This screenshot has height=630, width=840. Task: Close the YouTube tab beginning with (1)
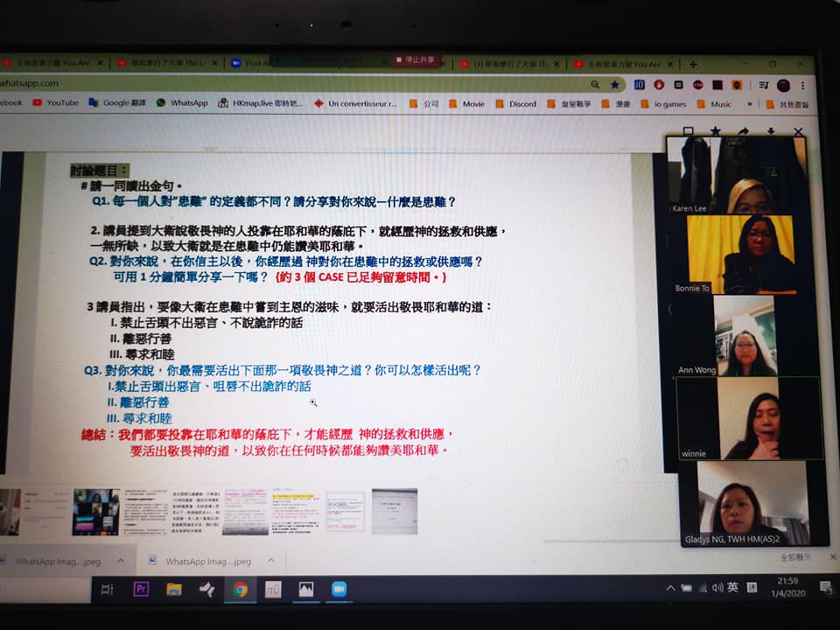click(x=556, y=64)
